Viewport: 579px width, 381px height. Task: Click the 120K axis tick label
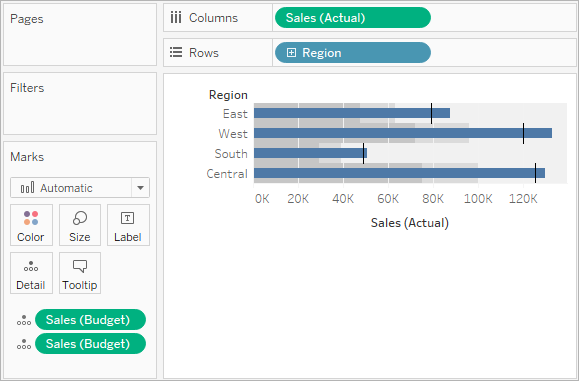point(523,199)
